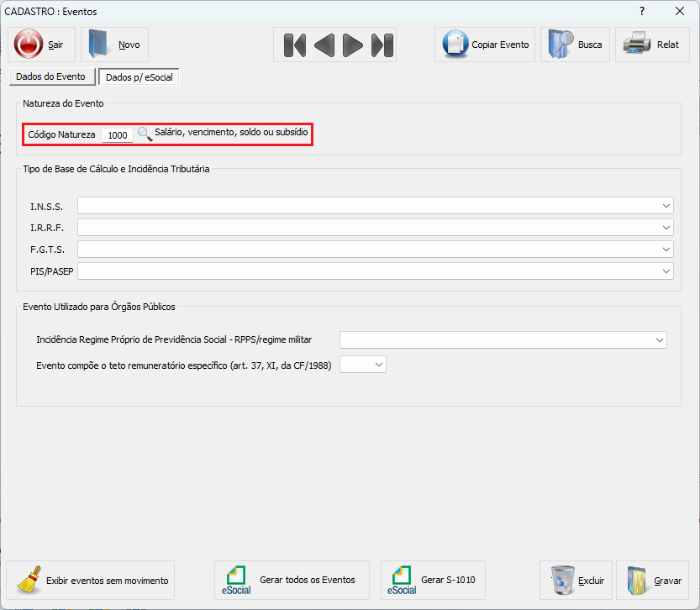
Task: Click Exibir eventos sem movimento button
Action: pyautogui.click(x=91, y=580)
